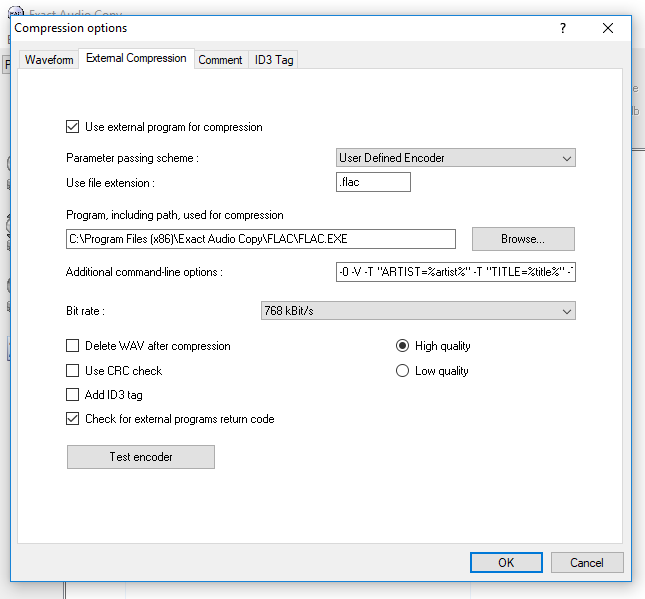Choose the Low quality option
645x599 pixels.
403,371
